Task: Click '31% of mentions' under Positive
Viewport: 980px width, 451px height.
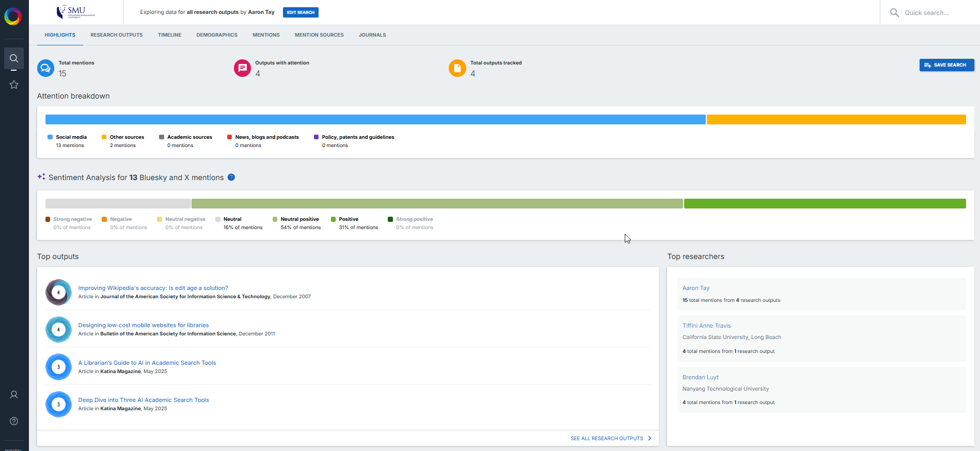Action: tap(358, 228)
